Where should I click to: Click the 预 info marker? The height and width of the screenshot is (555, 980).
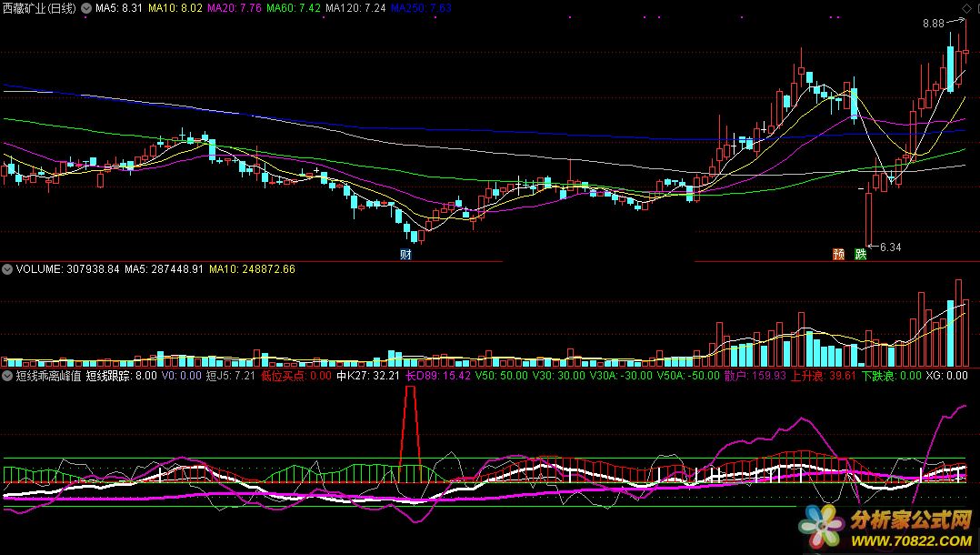coord(839,254)
